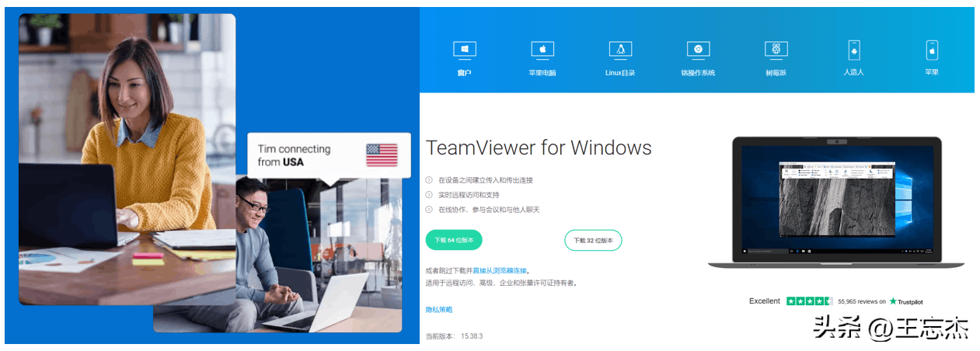The width and height of the screenshot is (980, 351).
Task: Click the laptop product screenshot image
Action: coord(835,203)
